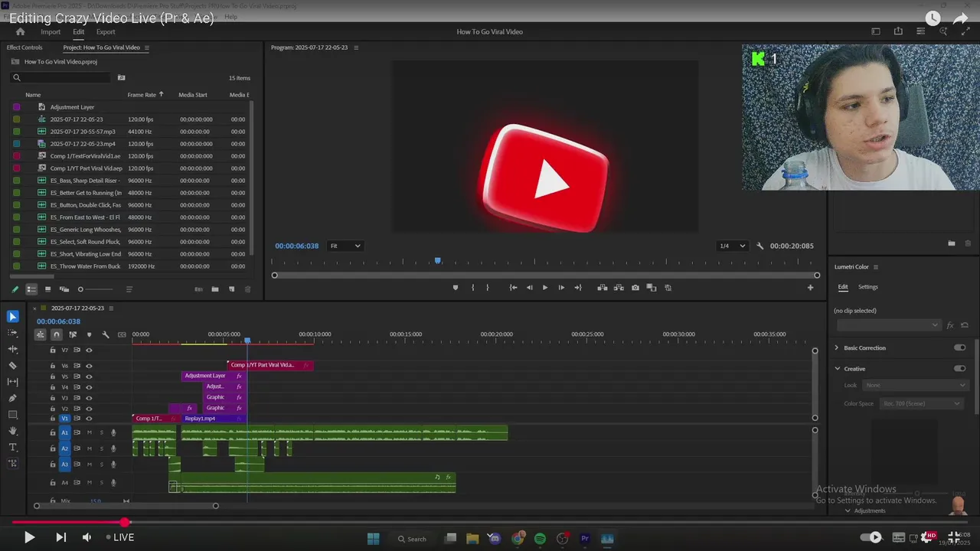Select the Ripple Edit tool
980x551 pixels.
[x=12, y=349]
